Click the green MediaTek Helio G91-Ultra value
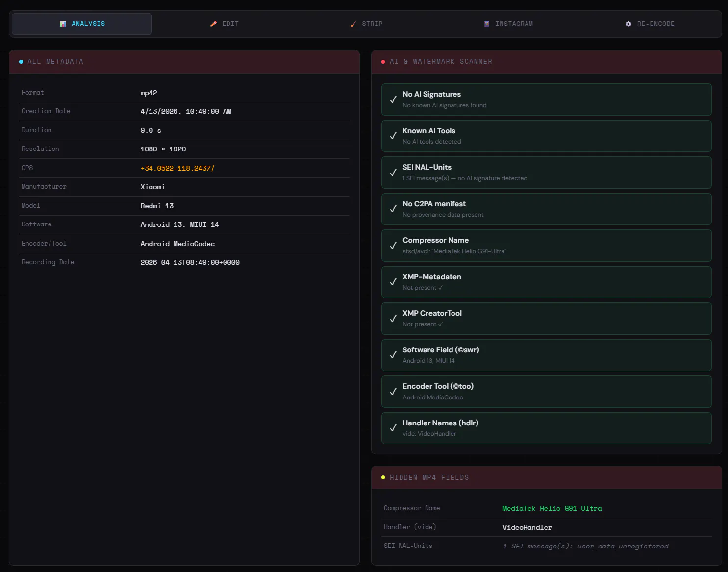 (552, 508)
